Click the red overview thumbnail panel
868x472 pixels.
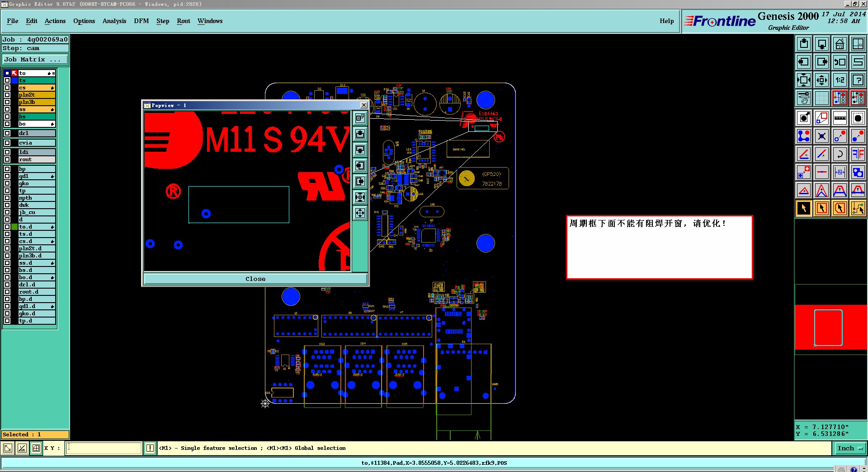[831, 327]
